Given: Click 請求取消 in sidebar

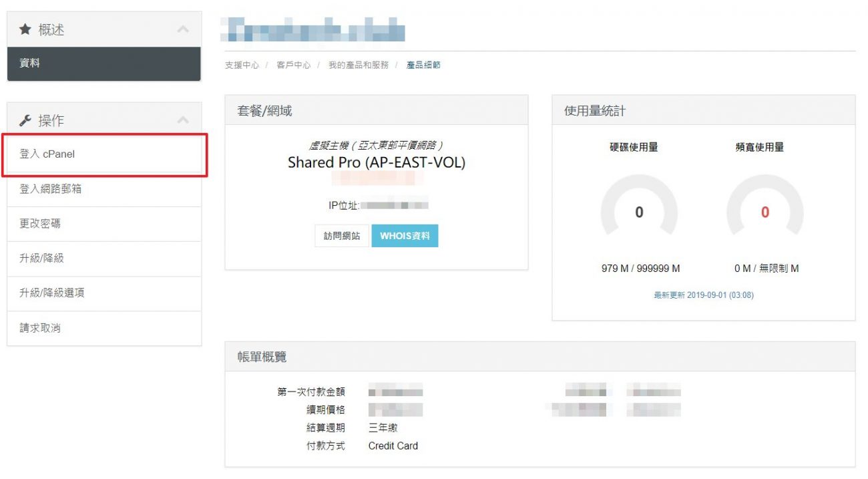Looking at the screenshot, I should pyautogui.click(x=104, y=329).
